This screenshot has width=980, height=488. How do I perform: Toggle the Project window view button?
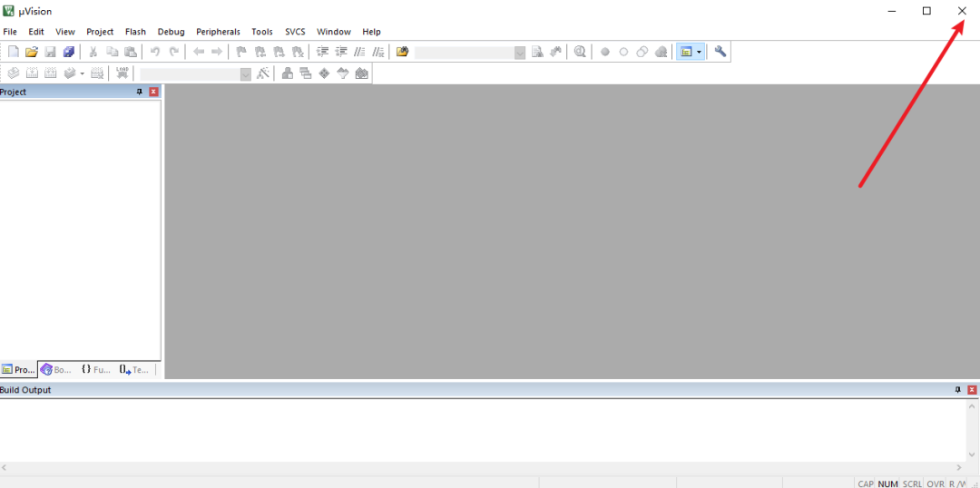[686, 52]
